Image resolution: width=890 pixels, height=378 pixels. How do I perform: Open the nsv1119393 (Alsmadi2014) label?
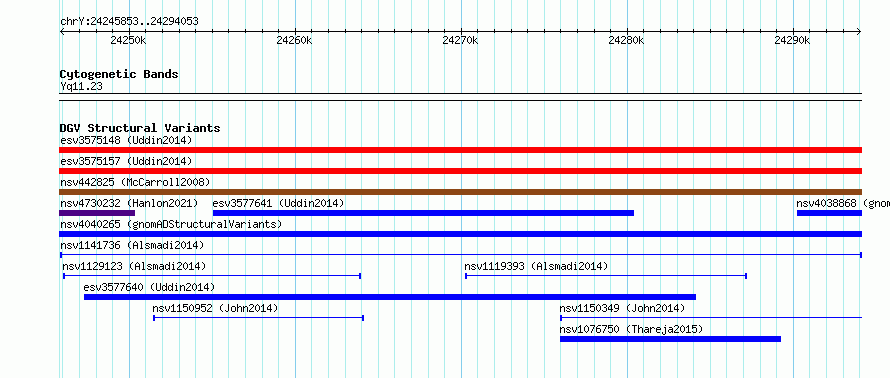tap(536, 266)
